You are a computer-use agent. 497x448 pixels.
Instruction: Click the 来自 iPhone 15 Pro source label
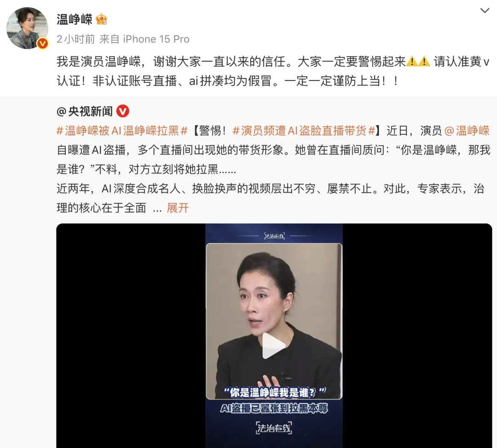coord(144,39)
